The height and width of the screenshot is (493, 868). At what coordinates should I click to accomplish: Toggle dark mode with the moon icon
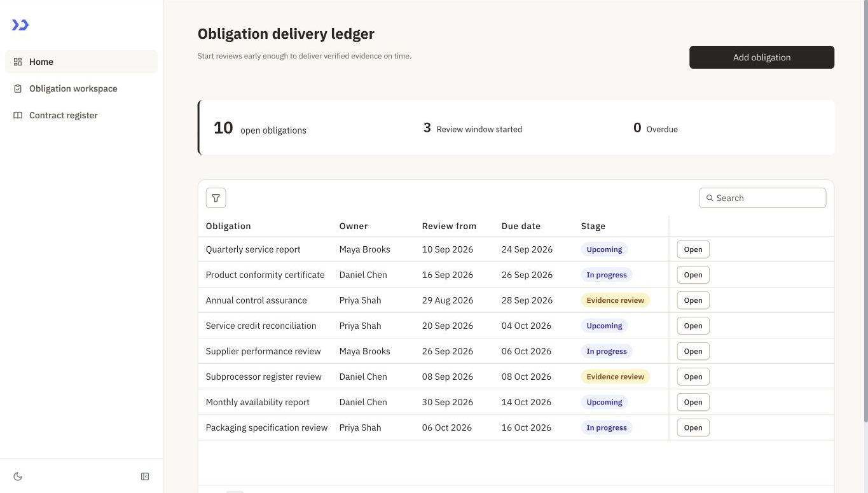(x=18, y=476)
